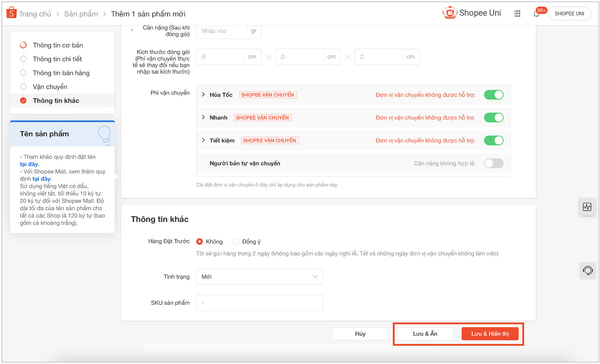This screenshot has height=364, width=600.
Task: Open the apps grid menu icon
Action: tap(517, 13)
